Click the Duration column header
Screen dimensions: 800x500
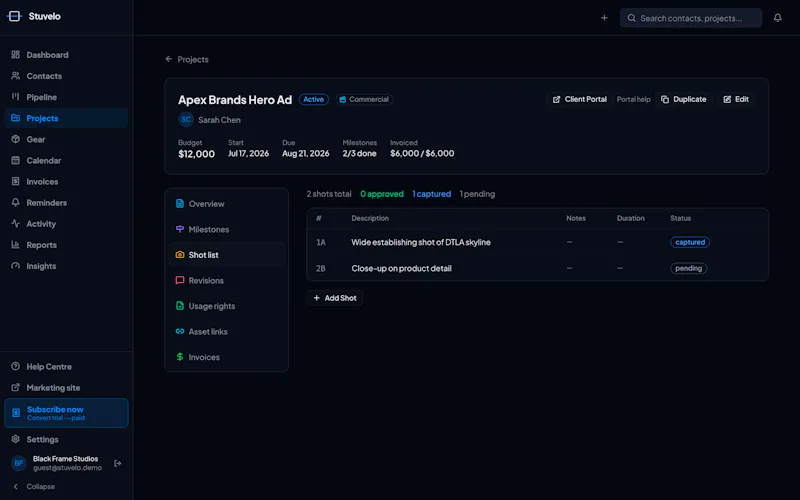[x=630, y=218]
